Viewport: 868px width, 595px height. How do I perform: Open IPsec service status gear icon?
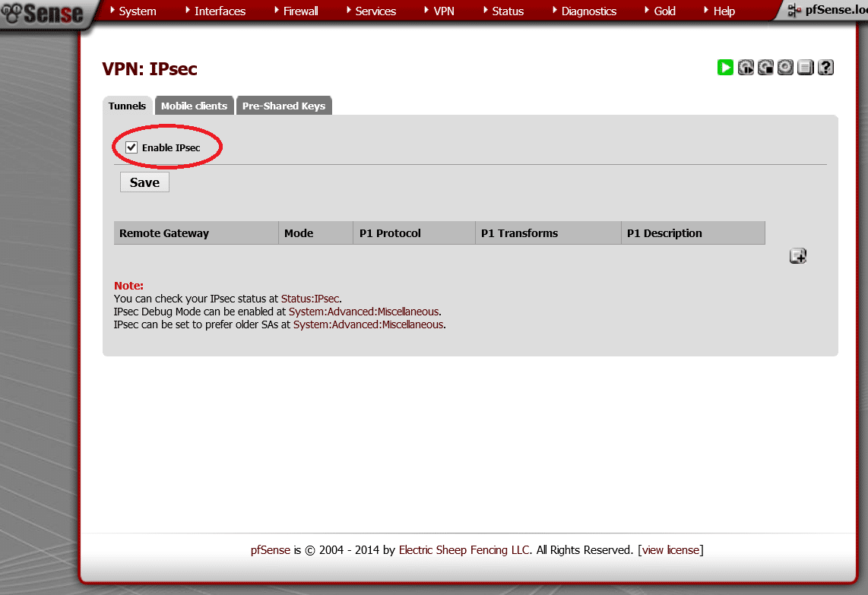[785, 68]
